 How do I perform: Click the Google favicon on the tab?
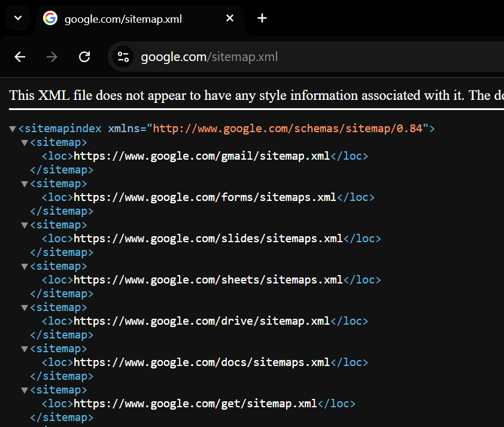[50, 18]
